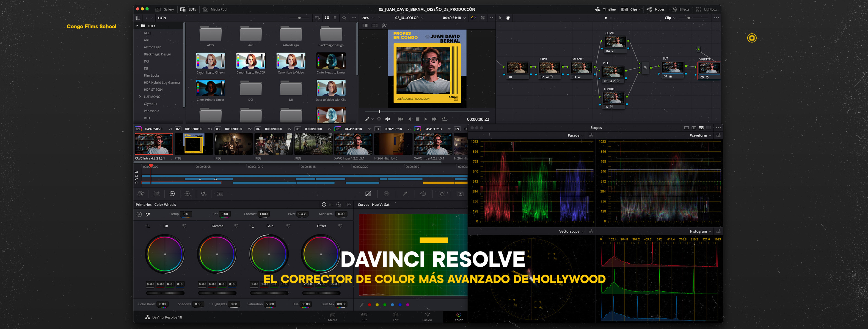Switch to the Media page
The width and height of the screenshot is (868, 329).
point(332,317)
